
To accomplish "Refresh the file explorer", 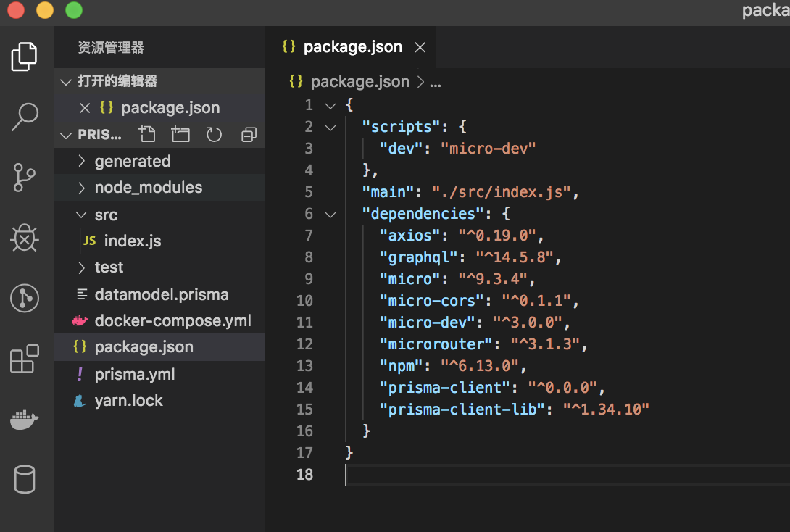I will (x=214, y=134).
